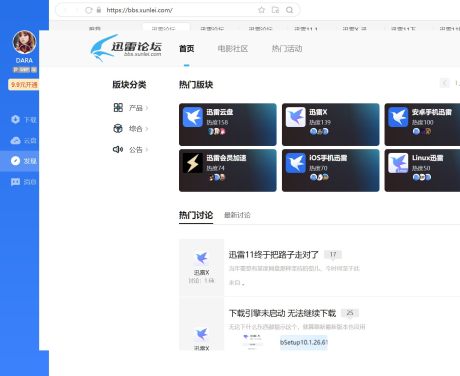The height and width of the screenshot is (376, 460).
Task: Select the 热门讨论 tab
Action: (196, 215)
